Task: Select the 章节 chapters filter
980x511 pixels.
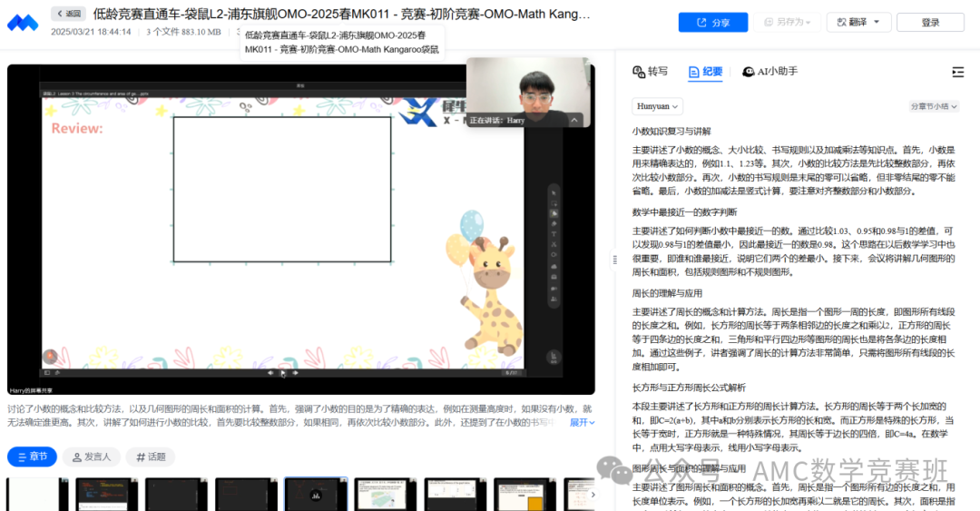Action: tap(33, 457)
